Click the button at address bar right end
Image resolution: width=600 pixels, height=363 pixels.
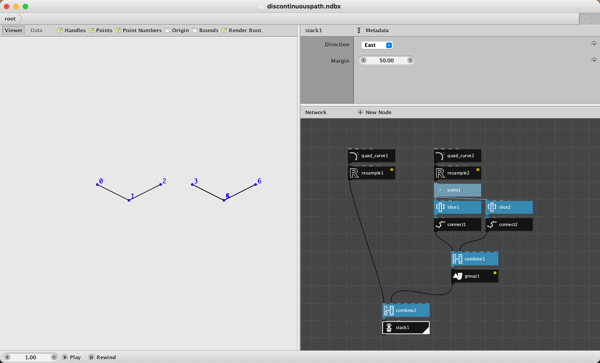click(586, 19)
